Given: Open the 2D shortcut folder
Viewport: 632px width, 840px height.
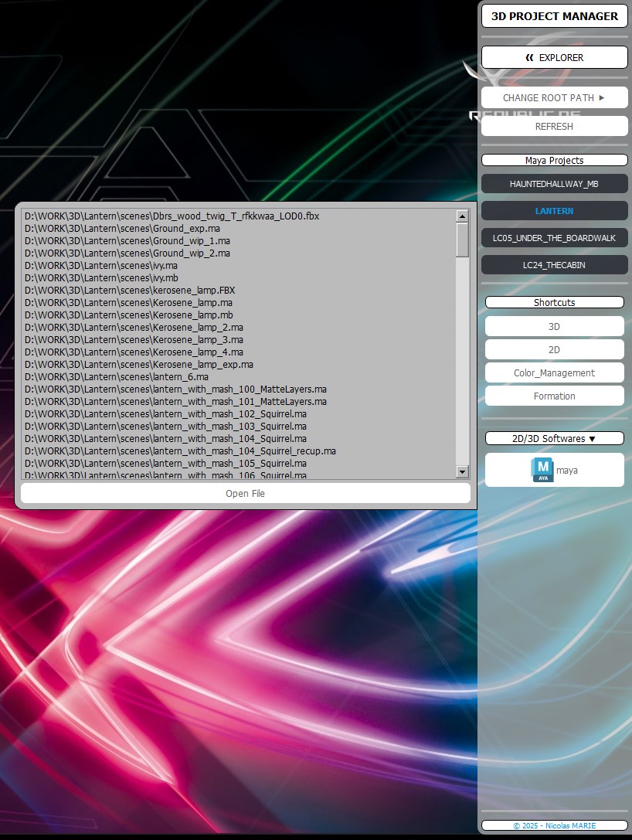Looking at the screenshot, I should tap(554, 350).
